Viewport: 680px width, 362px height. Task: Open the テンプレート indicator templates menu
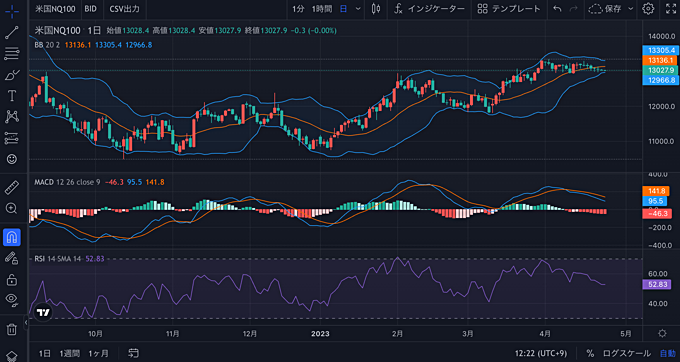pos(509,9)
